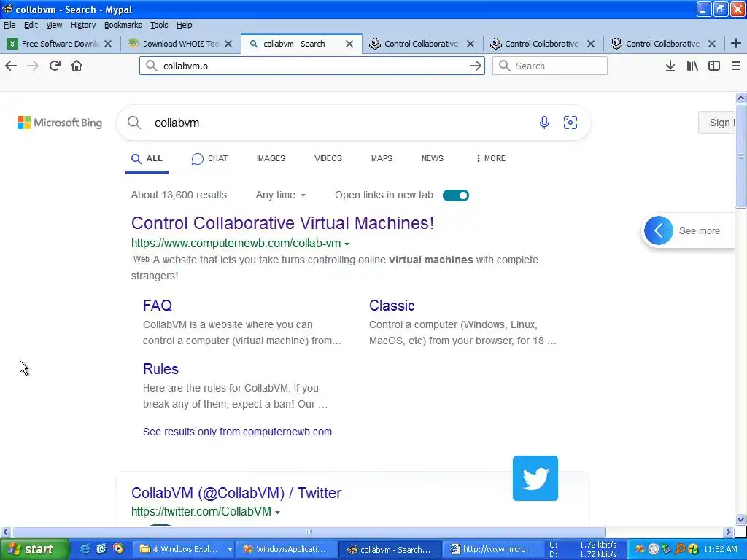Image resolution: width=747 pixels, height=560 pixels.
Task: Toggle Open links in new tab switch
Action: [x=455, y=195]
